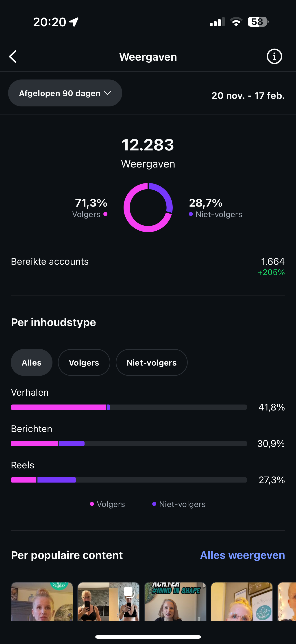
Task: Tap the carousel icon on second thumbnail
Action: [129, 592]
